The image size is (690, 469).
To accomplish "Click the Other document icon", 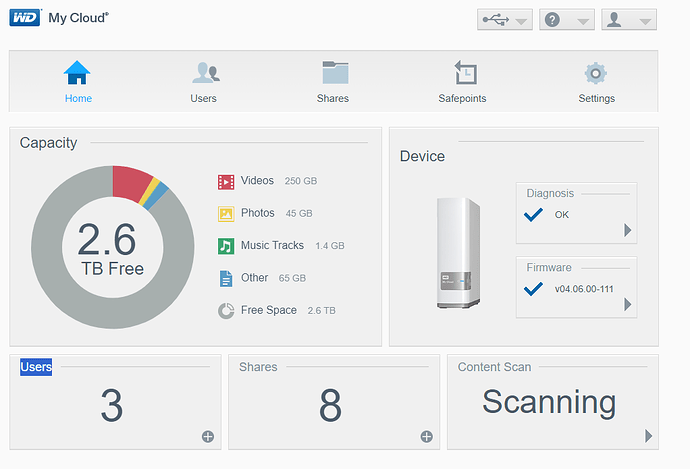I will coord(226,278).
